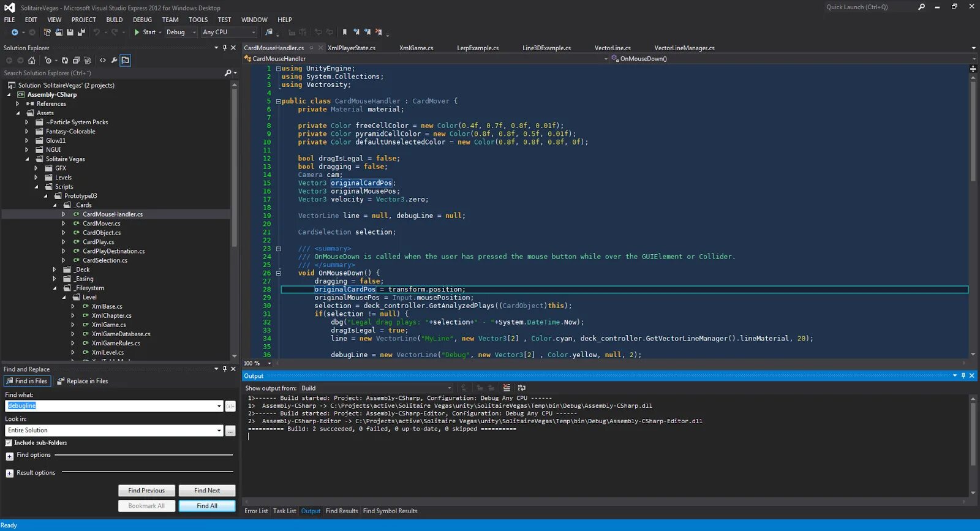
Task: Refresh Solution Explorer with the refresh icon
Action: pyautogui.click(x=65, y=61)
